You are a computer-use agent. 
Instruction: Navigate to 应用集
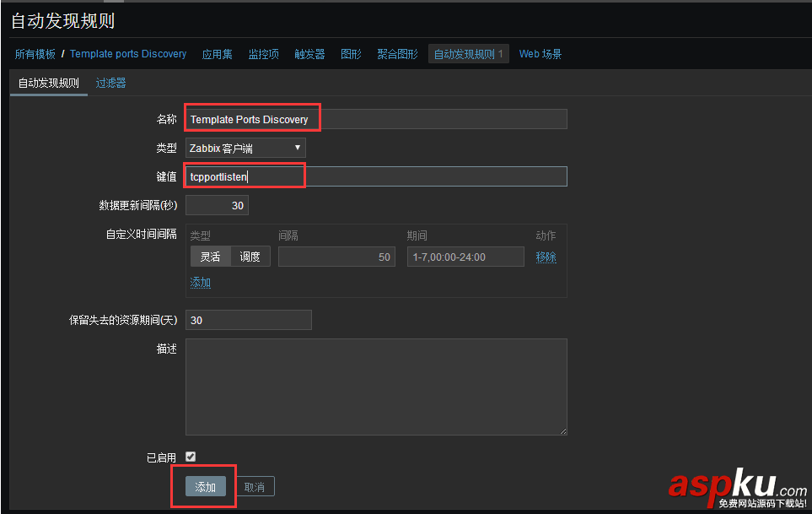tap(217, 53)
